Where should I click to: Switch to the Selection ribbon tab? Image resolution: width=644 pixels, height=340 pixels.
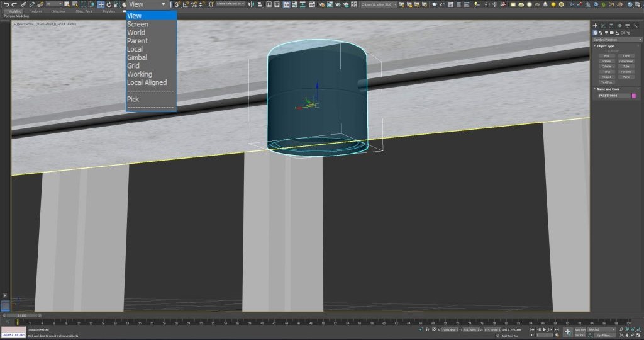tap(58, 11)
